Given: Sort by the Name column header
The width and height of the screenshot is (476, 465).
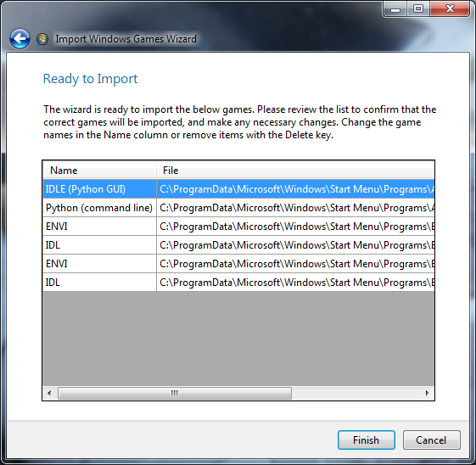Looking at the screenshot, I should tap(99, 171).
